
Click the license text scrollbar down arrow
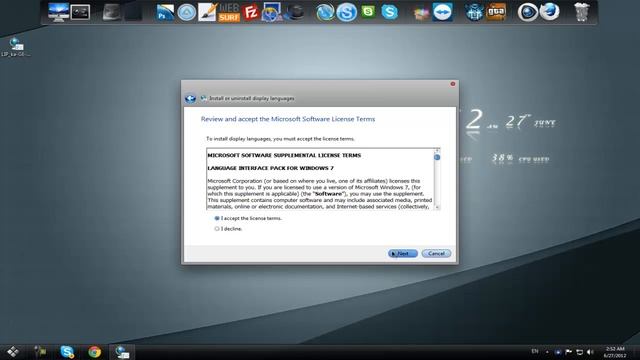click(437, 207)
